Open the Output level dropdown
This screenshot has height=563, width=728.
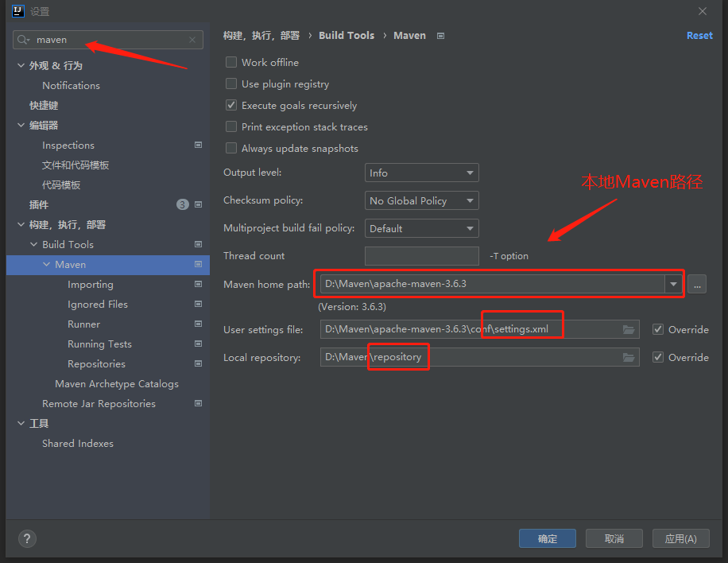pyautogui.click(x=421, y=173)
